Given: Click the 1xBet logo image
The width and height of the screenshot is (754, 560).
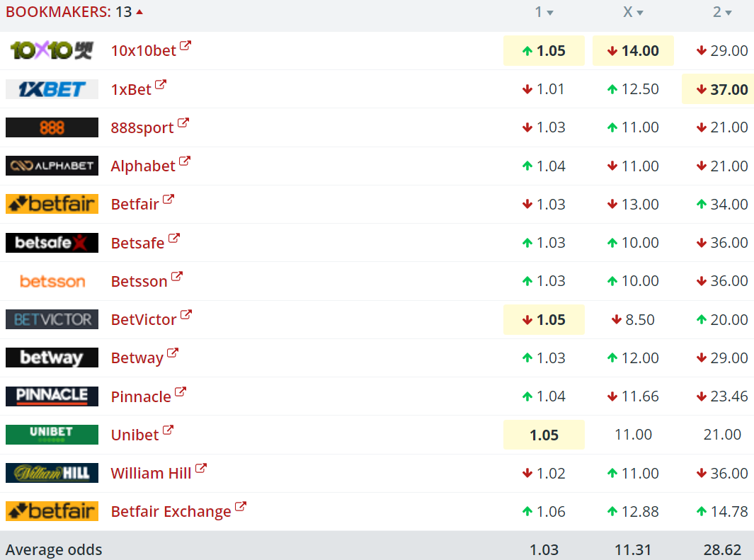Looking at the screenshot, I should [52, 89].
